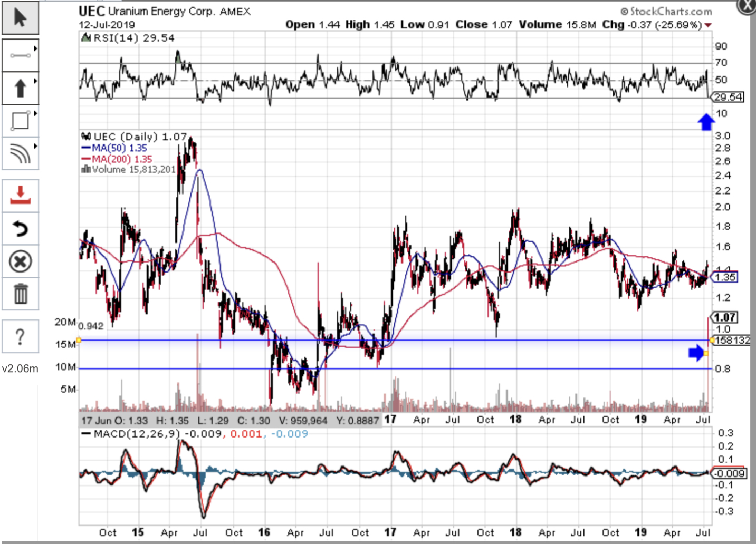Click the StockCharts.com copyright text

click(666, 11)
